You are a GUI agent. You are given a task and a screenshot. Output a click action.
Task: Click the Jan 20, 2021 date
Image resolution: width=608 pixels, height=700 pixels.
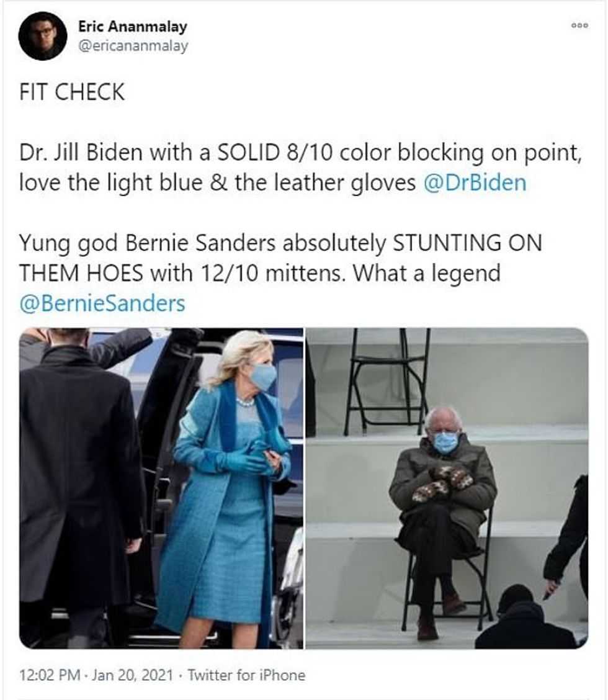132,675
